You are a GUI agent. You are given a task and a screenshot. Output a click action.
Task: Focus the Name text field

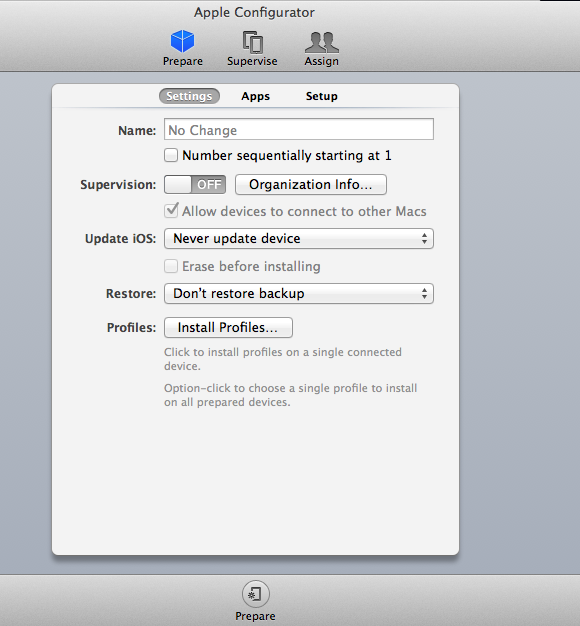click(299, 129)
